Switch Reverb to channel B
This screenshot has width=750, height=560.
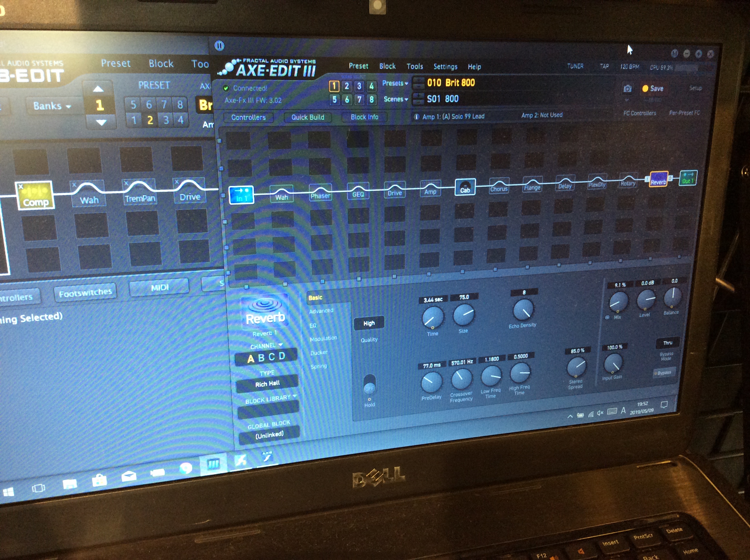pyautogui.click(x=261, y=358)
